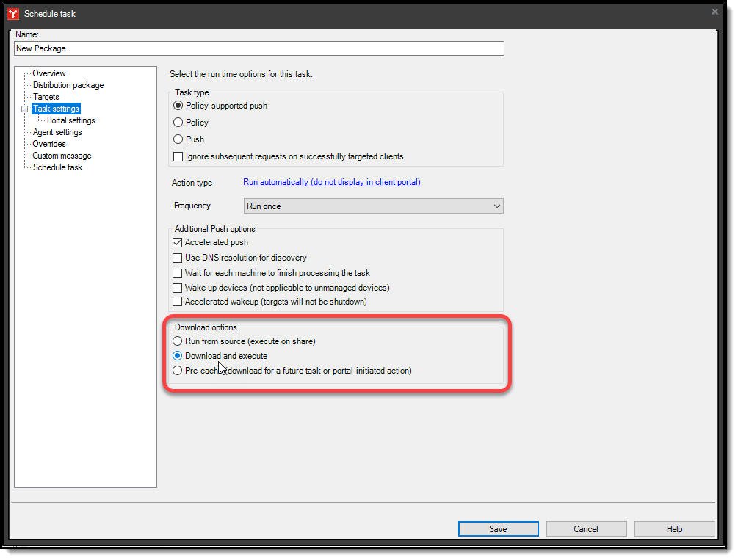Screen dimensions: 738x560
Task: Open Portal settings under Task settings
Action: [70, 120]
